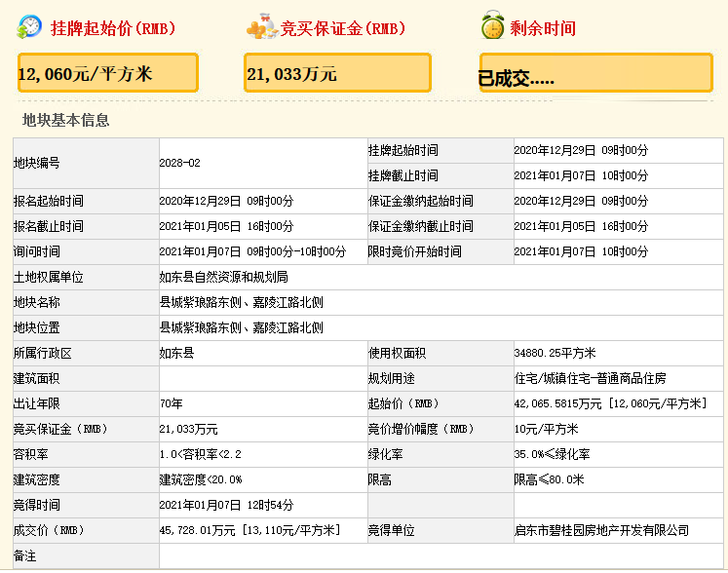Click winning bidder 启东市碧桂园房地产开发有限公司
728x573 pixels.
tap(600, 530)
